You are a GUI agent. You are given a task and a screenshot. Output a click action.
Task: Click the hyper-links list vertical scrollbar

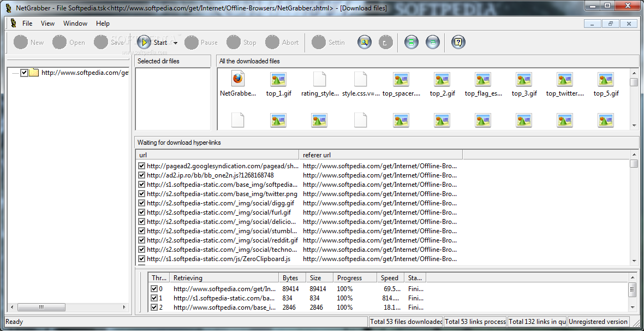tap(634, 208)
